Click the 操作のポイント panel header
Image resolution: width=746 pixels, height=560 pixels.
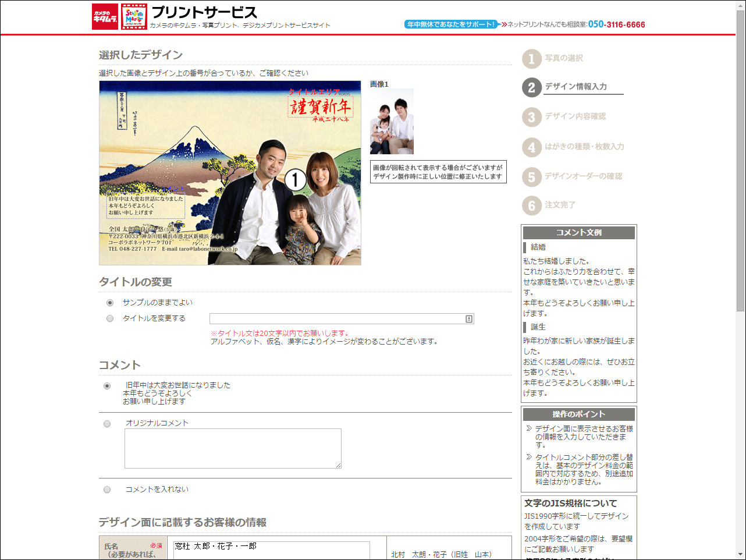[578, 414]
